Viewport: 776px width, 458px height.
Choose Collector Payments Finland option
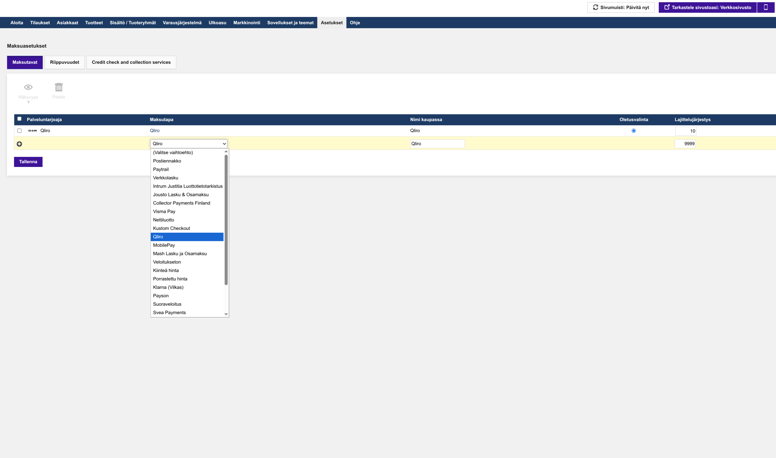(x=187, y=203)
